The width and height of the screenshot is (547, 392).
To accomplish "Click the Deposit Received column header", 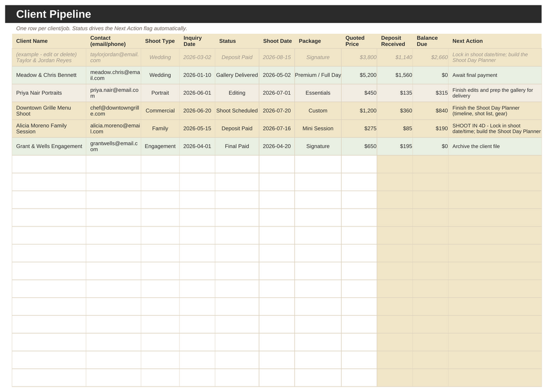I will (x=395, y=41).
